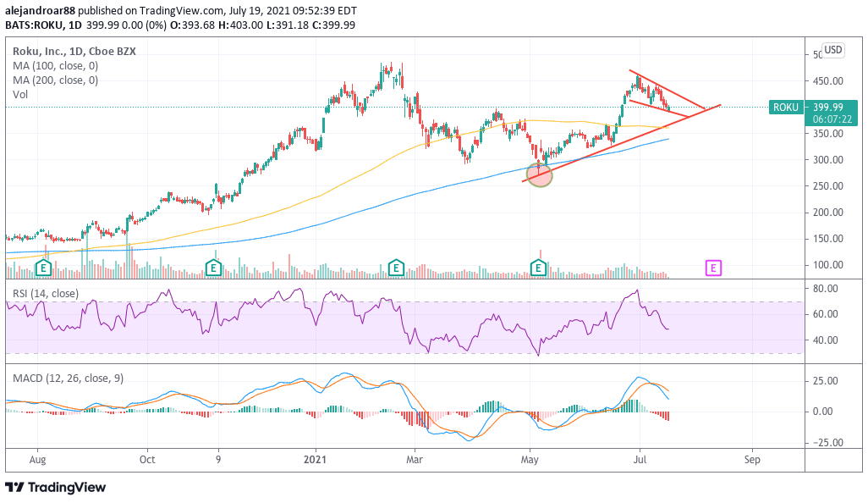The width and height of the screenshot is (868, 503).
Task: Click the Mar label on the time axis
Action: tap(414, 460)
